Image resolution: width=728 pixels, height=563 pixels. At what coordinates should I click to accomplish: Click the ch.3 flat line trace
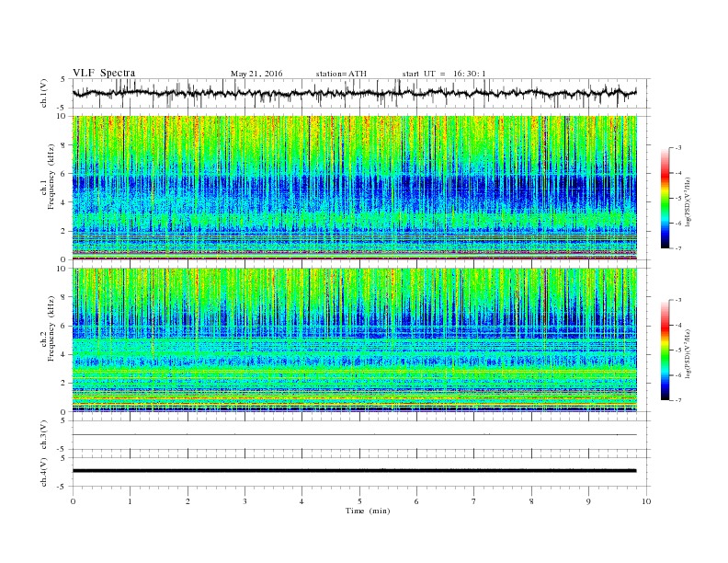(x=354, y=435)
